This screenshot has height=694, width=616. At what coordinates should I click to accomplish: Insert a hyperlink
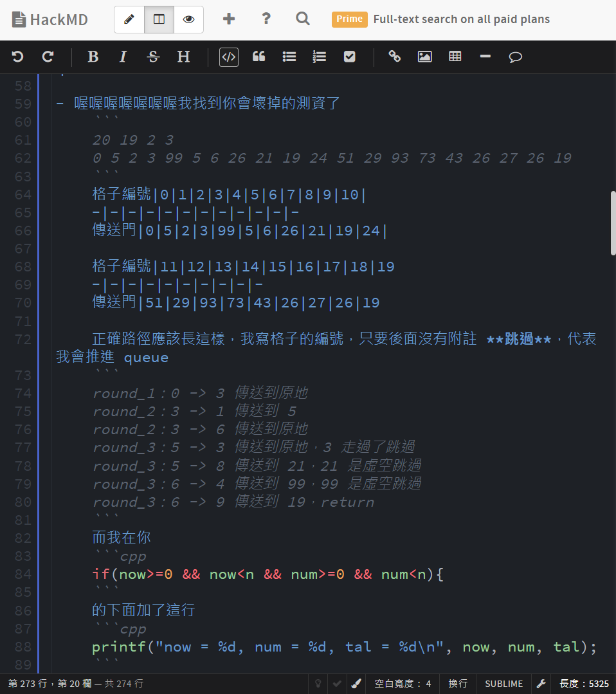pos(395,57)
